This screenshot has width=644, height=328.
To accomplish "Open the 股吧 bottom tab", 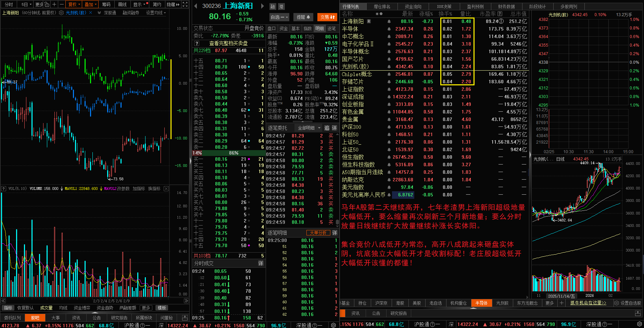I will pyautogui.click(x=35, y=318).
